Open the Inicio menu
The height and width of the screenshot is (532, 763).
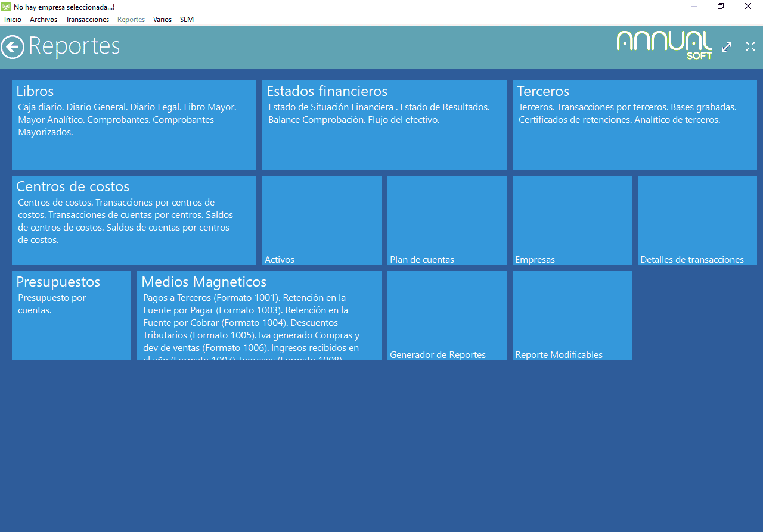[x=13, y=20]
